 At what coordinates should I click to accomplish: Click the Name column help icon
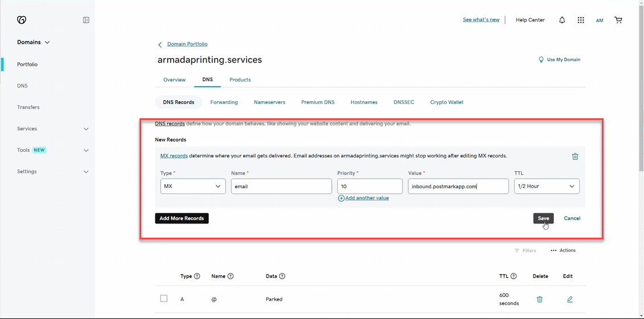231,276
